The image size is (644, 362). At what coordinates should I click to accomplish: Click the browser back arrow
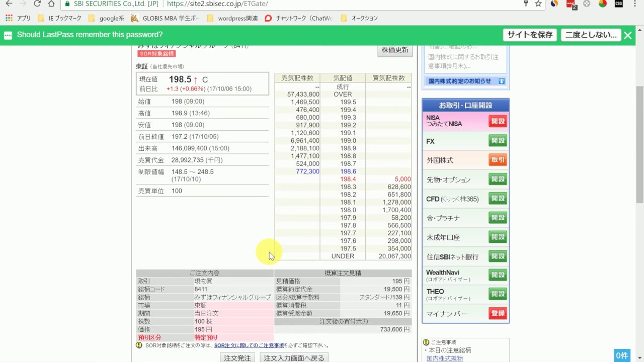(x=9, y=4)
